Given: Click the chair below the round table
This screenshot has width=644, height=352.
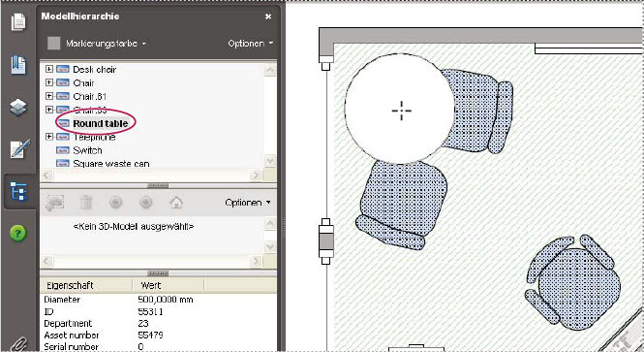Looking at the screenshot, I should point(401,205).
